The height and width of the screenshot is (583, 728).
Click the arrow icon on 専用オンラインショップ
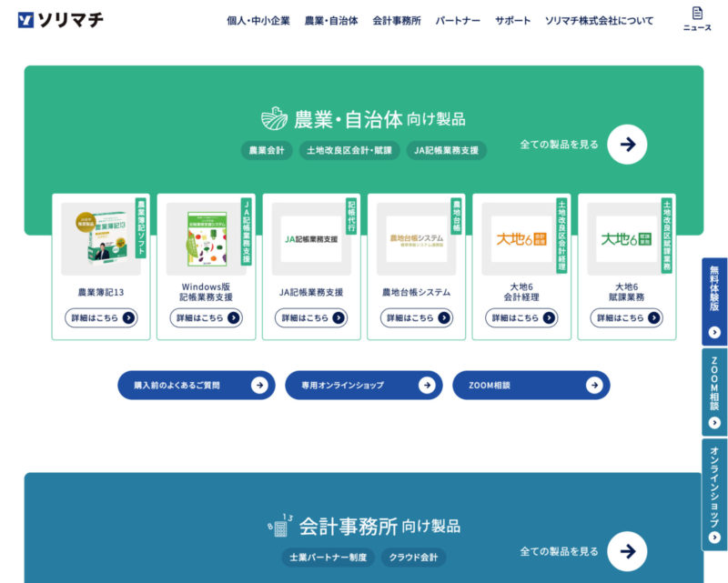(x=427, y=385)
